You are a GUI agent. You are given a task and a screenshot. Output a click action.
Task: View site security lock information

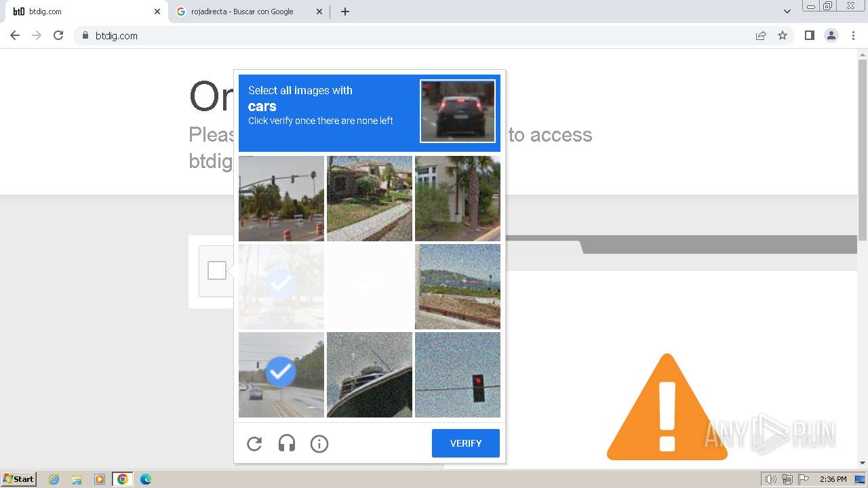click(85, 35)
